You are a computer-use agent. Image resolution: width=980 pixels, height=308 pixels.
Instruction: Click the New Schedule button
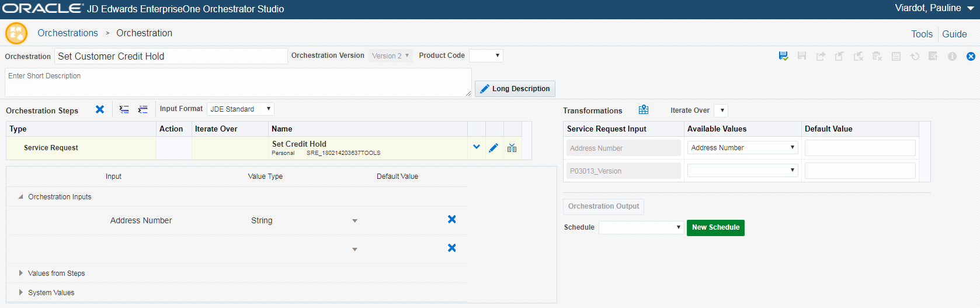click(x=715, y=227)
